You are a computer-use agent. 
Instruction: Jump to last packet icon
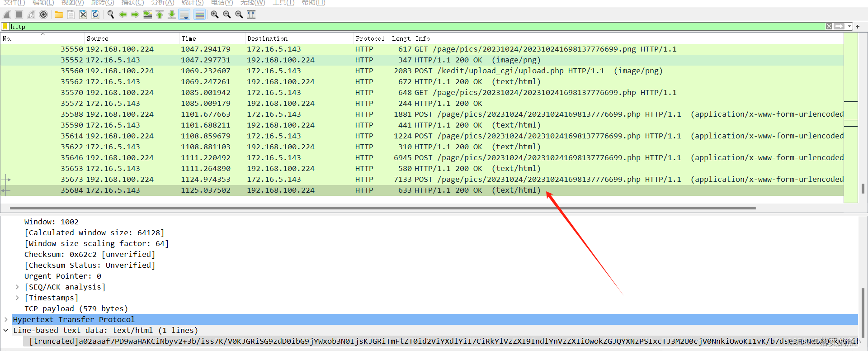point(172,14)
